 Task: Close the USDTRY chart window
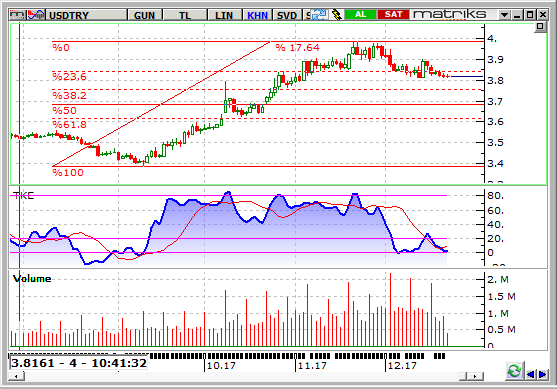coord(542,15)
